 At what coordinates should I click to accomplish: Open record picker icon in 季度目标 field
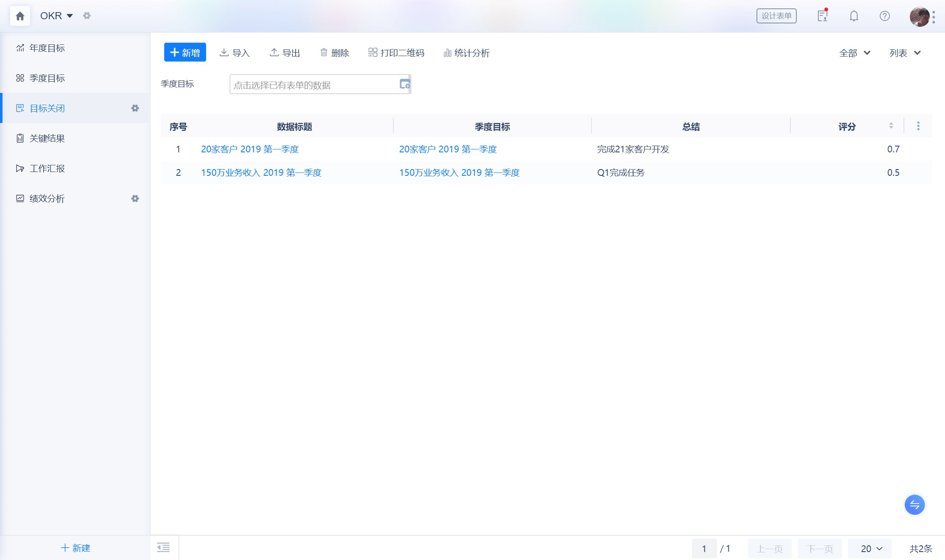(404, 84)
